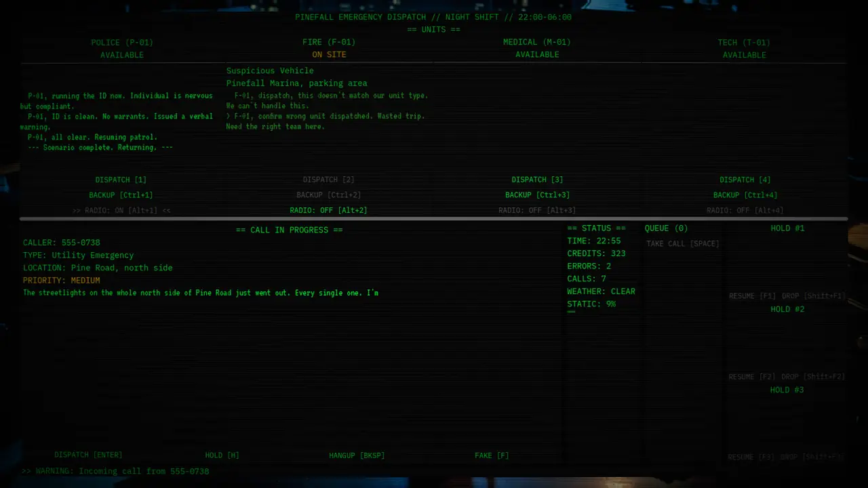Screen dimensions: 868x488
Task: Take next call with TAKE CALL [SPACE]
Action: (683, 244)
